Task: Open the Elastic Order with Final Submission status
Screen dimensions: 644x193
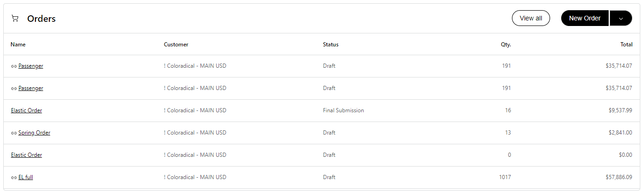Action: [x=27, y=110]
